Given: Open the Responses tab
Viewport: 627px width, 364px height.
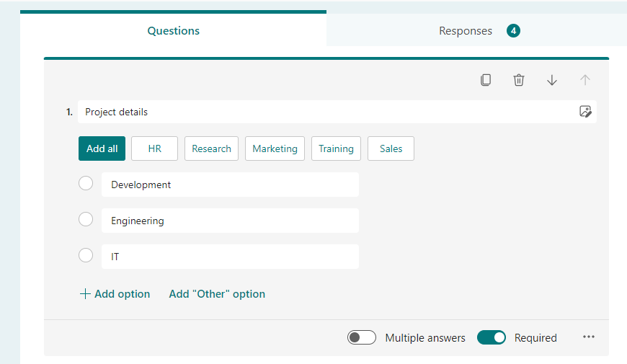Looking at the screenshot, I should [476, 31].
